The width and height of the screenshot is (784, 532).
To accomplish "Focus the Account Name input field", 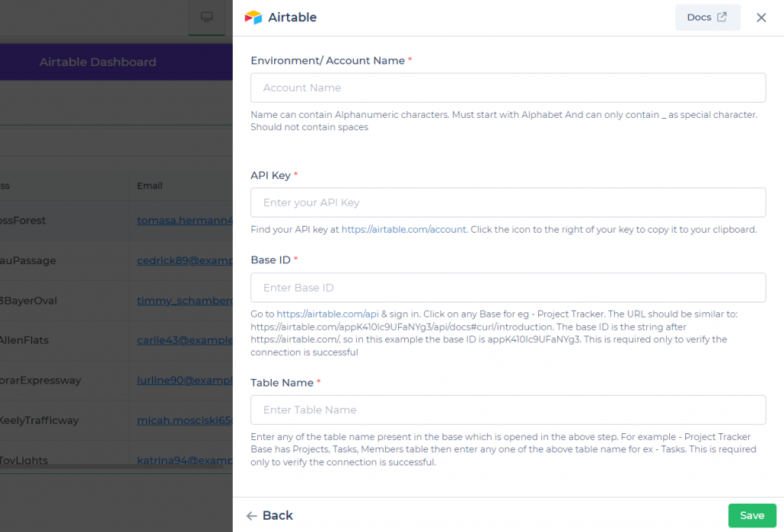I will [x=508, y=87].
